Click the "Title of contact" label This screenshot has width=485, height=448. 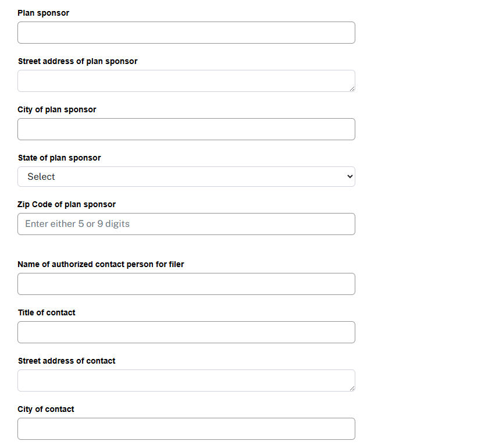pos(47,312)
